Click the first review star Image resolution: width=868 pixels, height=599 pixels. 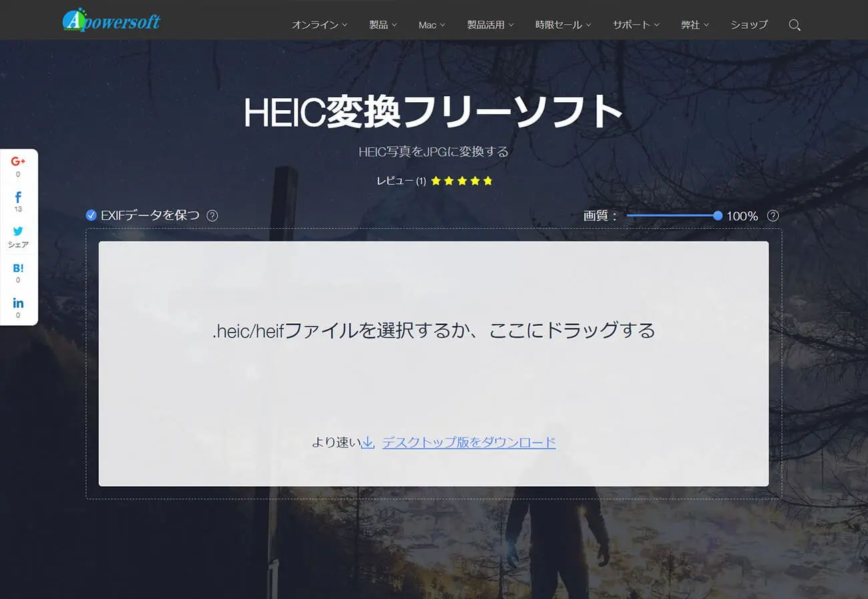pyautogui.click(x=436, y=181)
